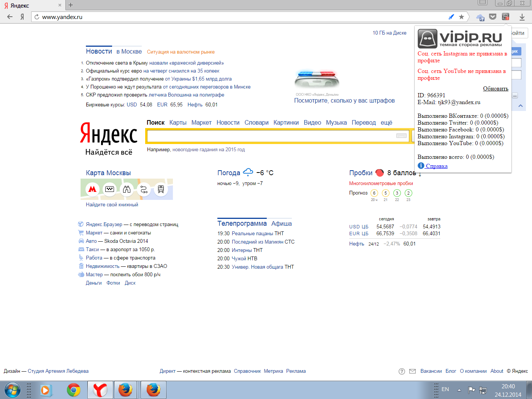
Task: Open Пробки traffic link
Action: (361, 173)
